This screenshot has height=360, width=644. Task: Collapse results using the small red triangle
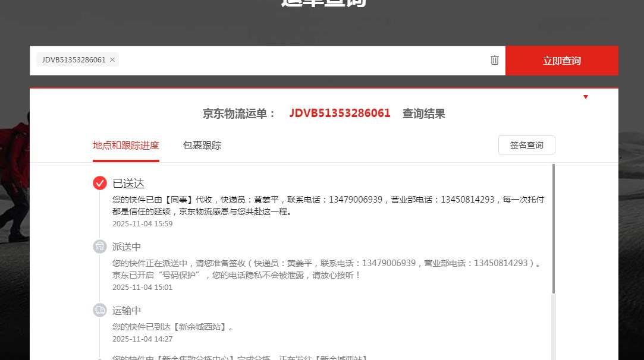pos(586,97)
